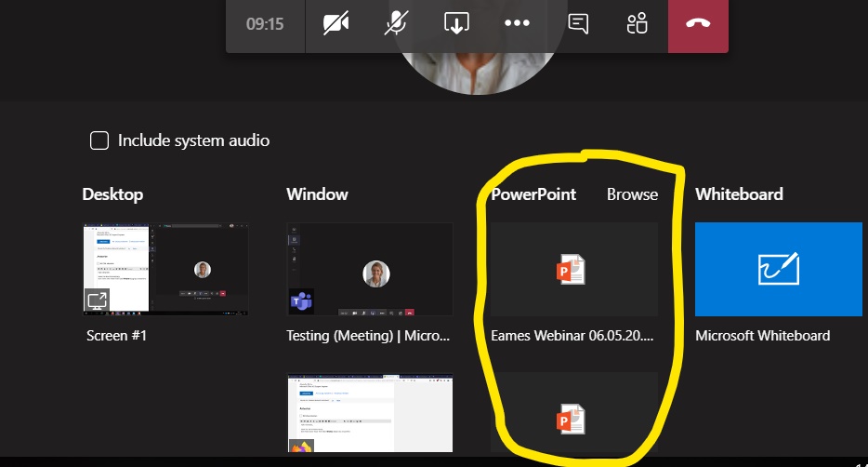Click the Screen #1 label
The height and width of the screenshot is (467, 868).
116,336
